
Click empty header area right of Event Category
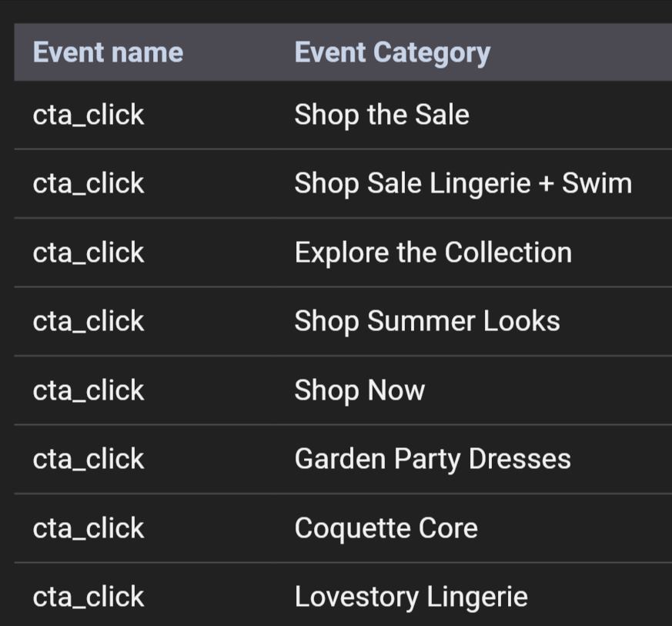pos(585,52)
